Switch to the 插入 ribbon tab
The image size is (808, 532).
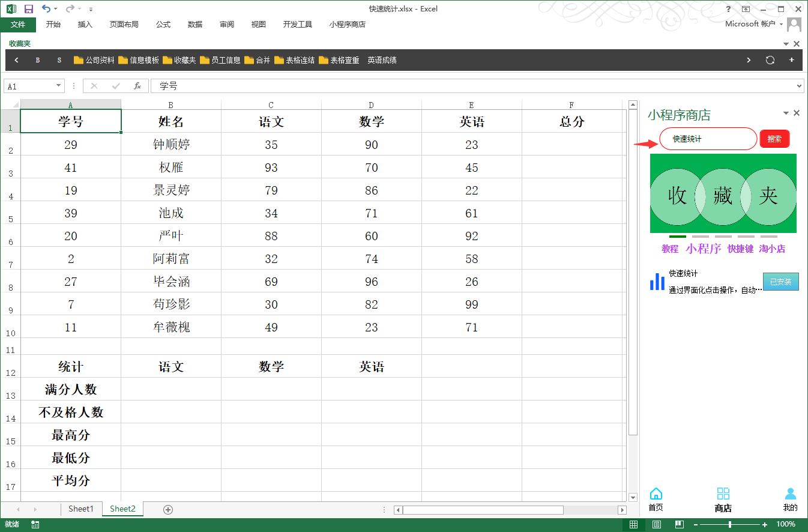coord(85,25)
